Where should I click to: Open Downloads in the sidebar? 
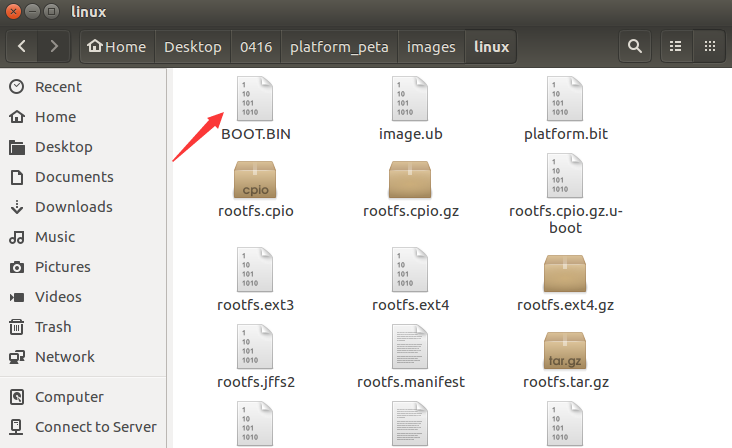[x=83, y=207]
